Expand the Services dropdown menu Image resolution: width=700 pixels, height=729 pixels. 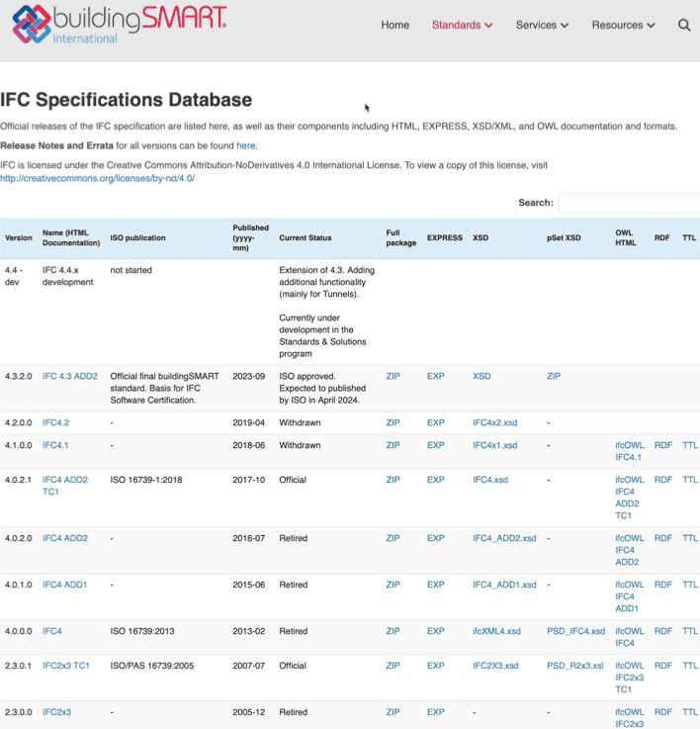click(x=542, y=25)
